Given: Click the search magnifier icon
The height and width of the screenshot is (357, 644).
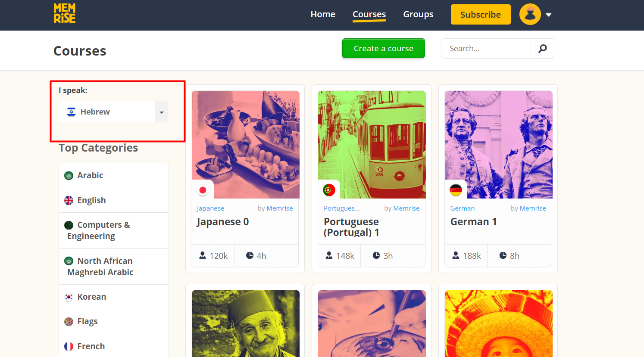Looking at the screenshot, I should pos(542,48).
